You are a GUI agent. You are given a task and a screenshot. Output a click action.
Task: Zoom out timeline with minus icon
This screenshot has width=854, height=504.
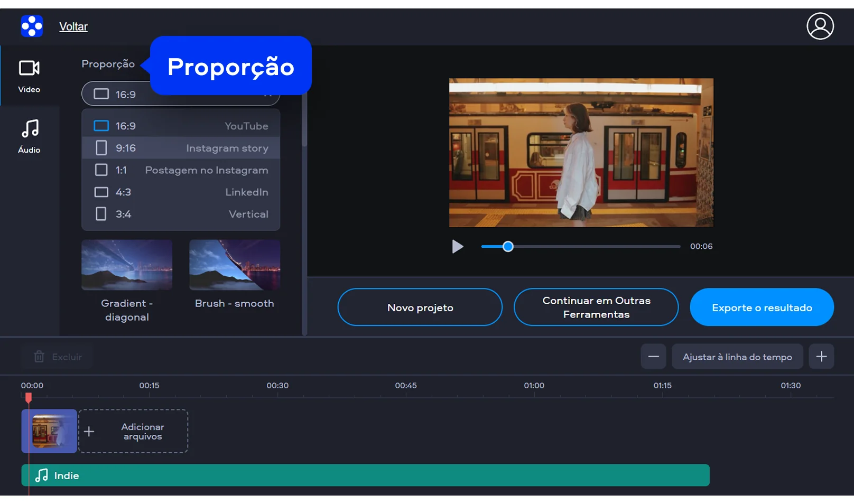653,357
